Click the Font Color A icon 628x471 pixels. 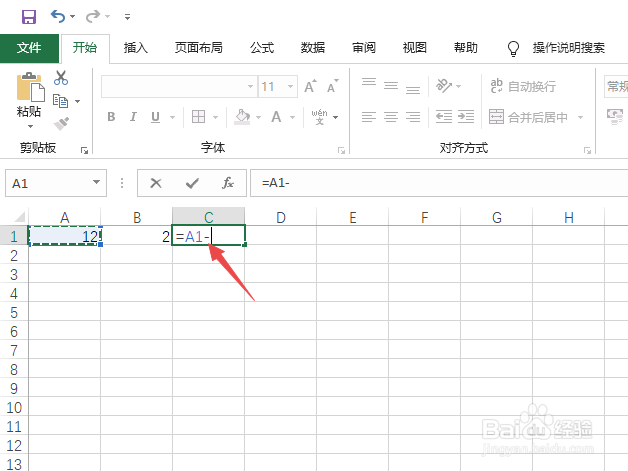[x=276, y=117]
